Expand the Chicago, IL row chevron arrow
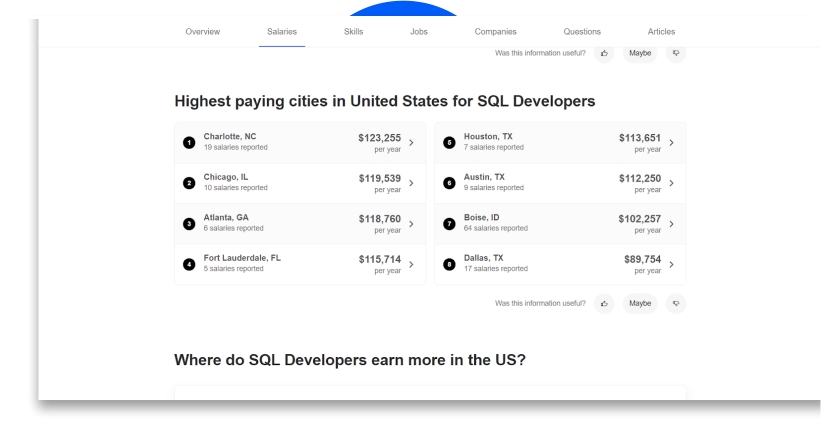838x430 pixels. coord(412,183)
